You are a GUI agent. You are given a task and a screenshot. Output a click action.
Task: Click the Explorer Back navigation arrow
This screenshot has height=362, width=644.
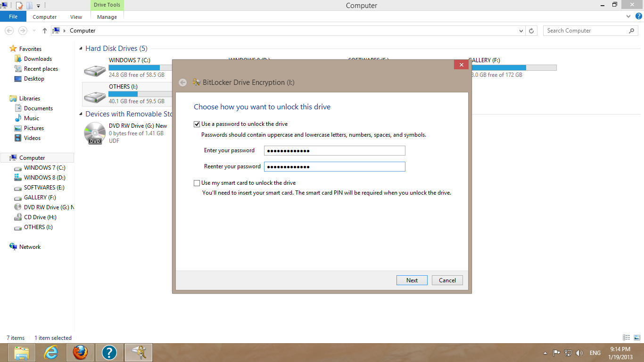coord(9,31)
